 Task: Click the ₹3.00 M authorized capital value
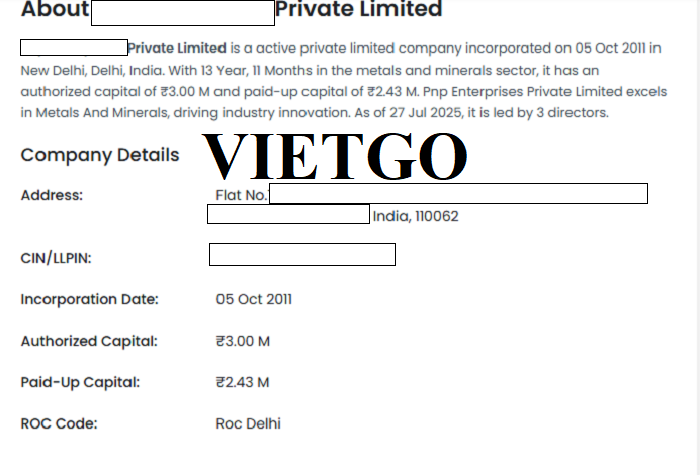coord(243,341)
